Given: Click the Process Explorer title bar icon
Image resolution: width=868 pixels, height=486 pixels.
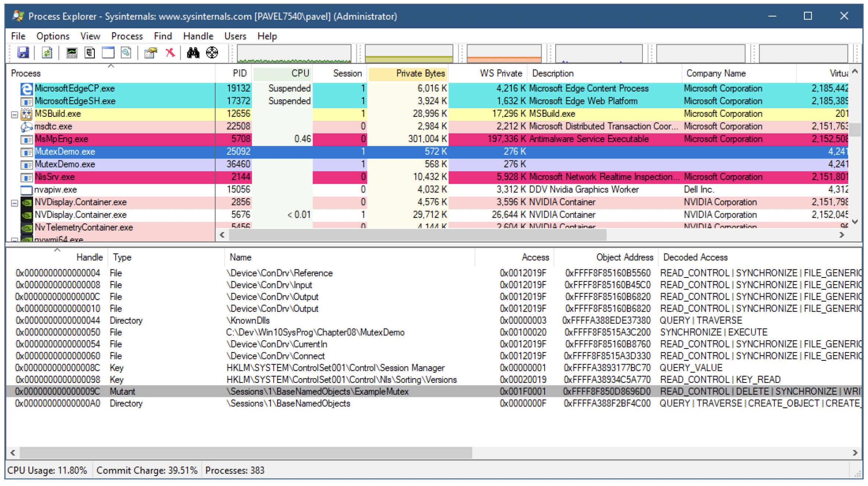Looking at the screenshot, I should [x=18, y=16].
